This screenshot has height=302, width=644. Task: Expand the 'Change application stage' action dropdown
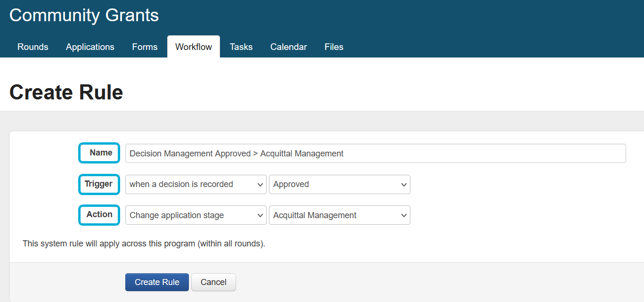point(196,215)
